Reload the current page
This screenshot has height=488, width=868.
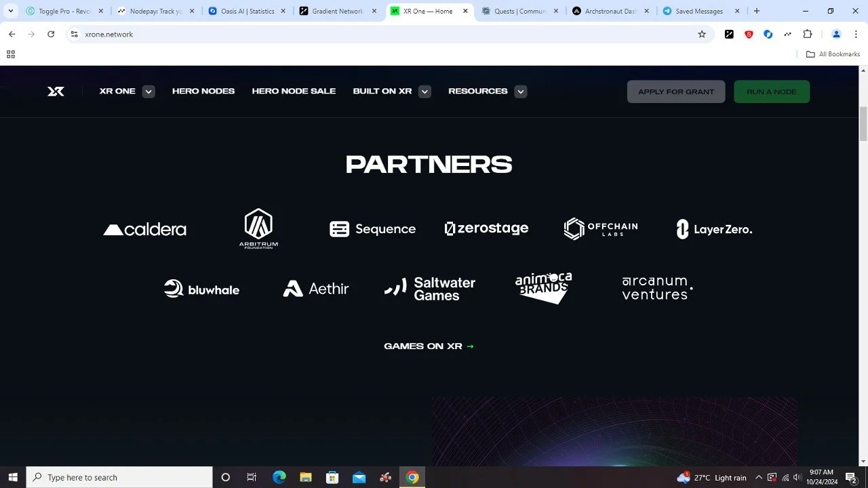click(x=51, y=34)
